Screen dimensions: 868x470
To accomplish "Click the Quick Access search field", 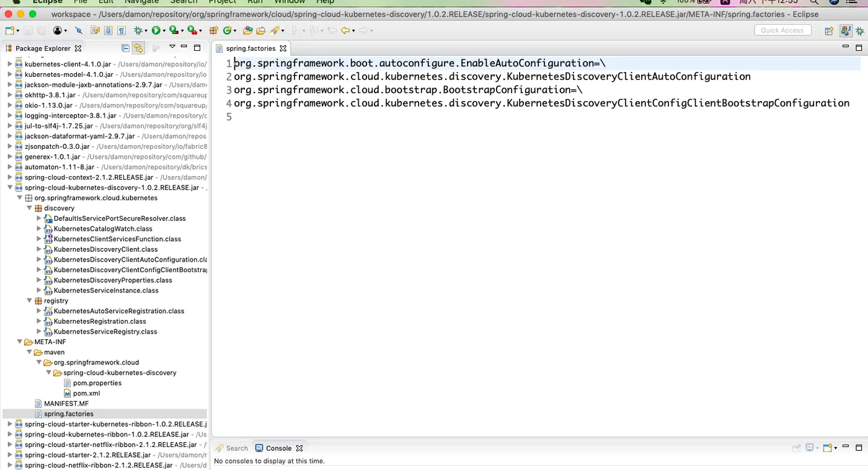I will pyautogui.click(x=782, y=30).
